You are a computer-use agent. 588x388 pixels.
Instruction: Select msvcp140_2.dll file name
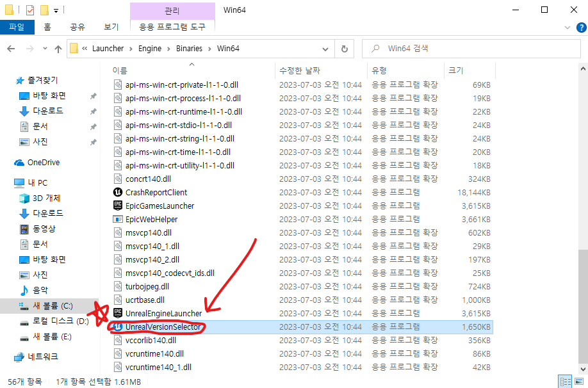pyautogui.click(x=152, y=259)
